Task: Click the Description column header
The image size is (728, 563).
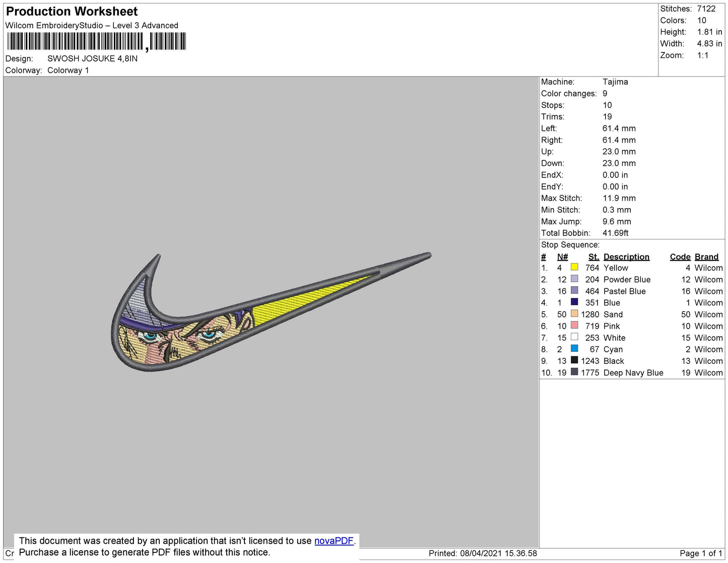Action: (x=626, y=257)
